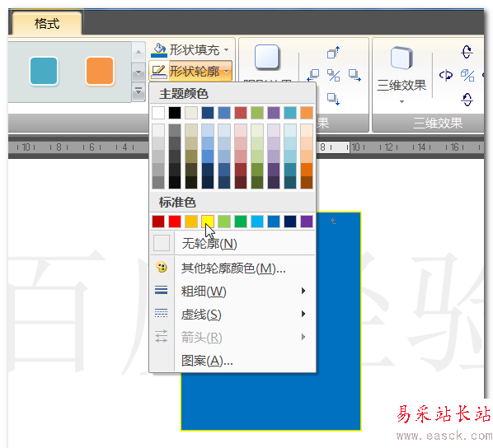Select bright red standard color swatch
Viewport: 493px width, 448px height.
tap(175, 222)
